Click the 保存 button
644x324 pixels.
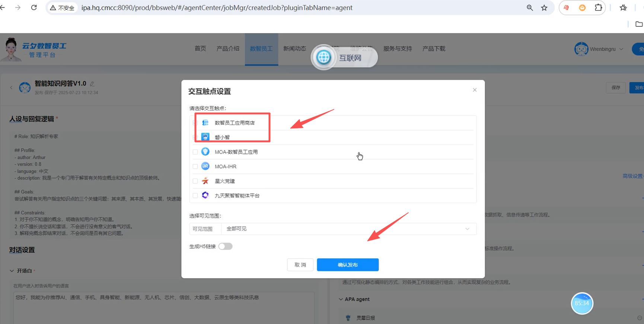[616, 88]
